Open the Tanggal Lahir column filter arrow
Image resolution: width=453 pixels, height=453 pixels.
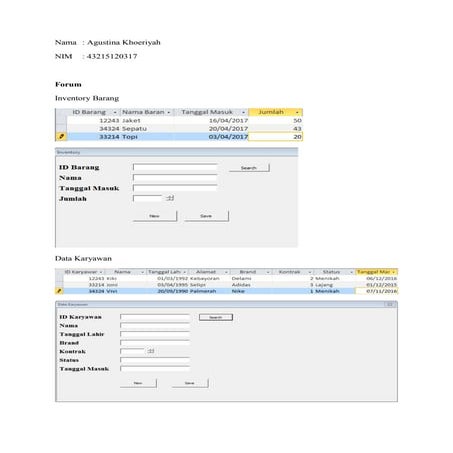[x=184, y=272]
